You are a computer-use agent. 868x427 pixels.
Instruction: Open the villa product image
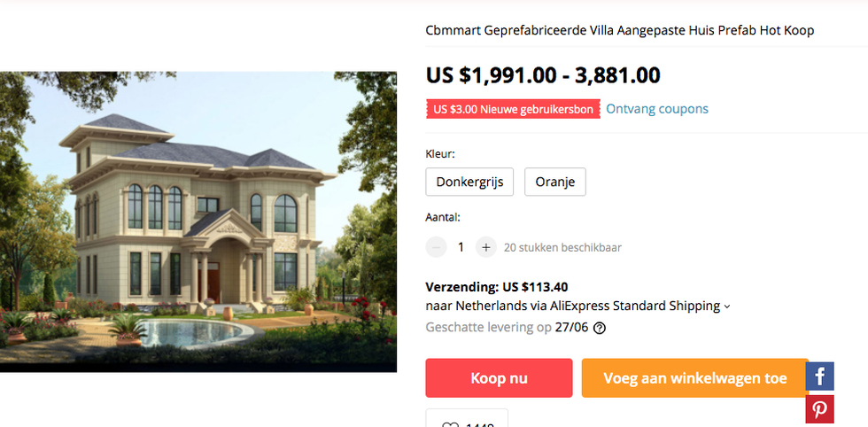[x=198, y=221]
